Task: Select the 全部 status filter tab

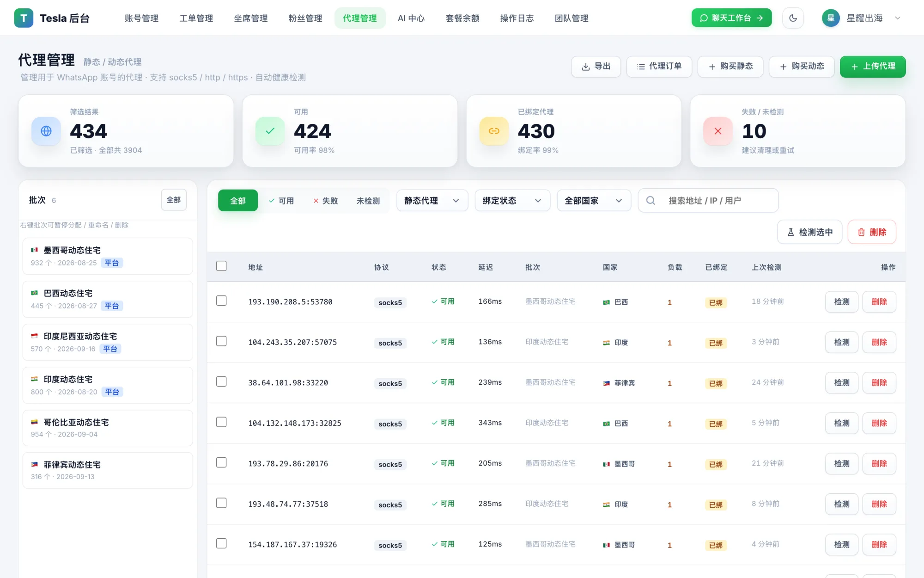Action: 238,200
